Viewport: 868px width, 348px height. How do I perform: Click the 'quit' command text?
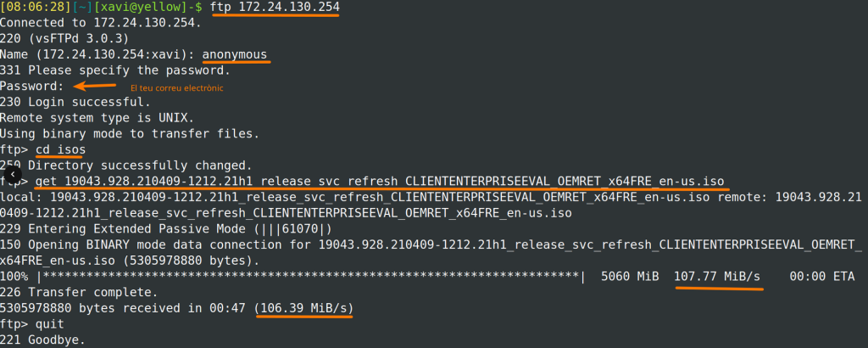click(x=49, y=324)
